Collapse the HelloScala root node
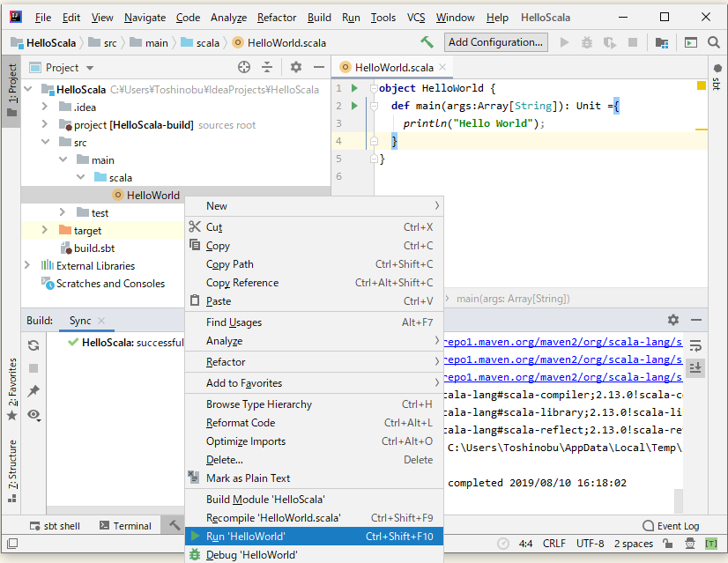The height and width of the screenshot is (563, 728). pyautogui.click(x=28, y=89)
